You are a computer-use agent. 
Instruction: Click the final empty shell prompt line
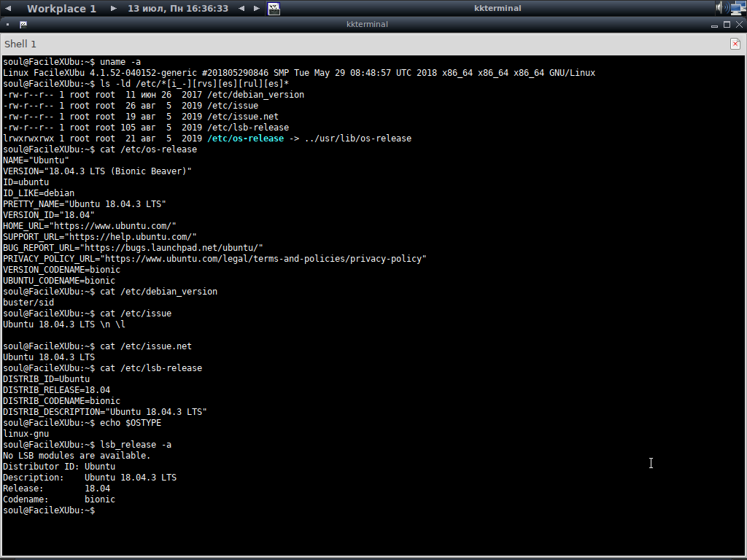pyautogui.click(x=49, y=511)
